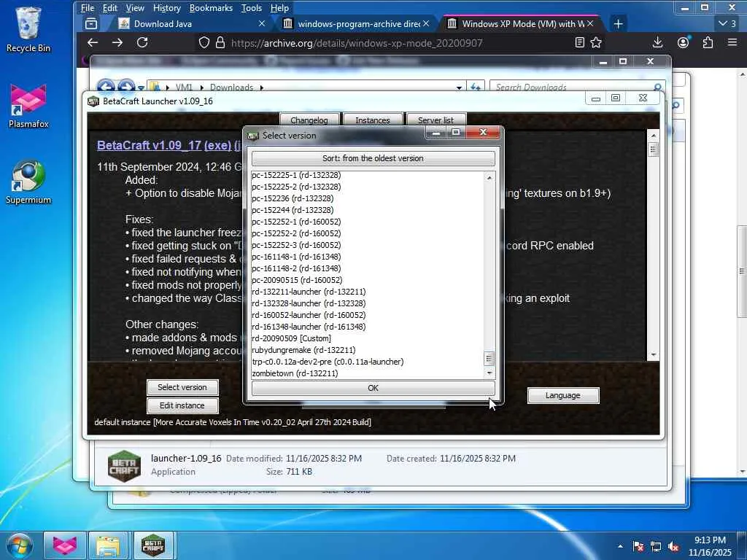747x560 pixels.
Task: Open Plasmafox from the taskbar
Action: 64,545
